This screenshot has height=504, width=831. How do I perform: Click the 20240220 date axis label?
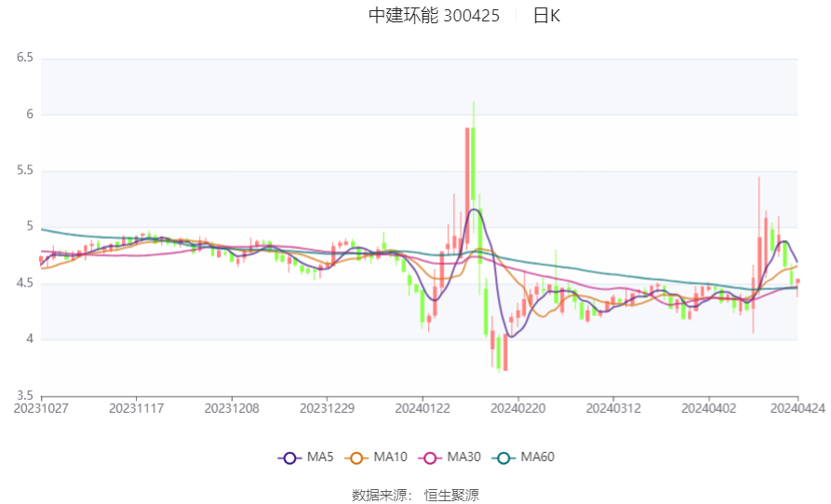pyautogui.click(x=517, y=409)
